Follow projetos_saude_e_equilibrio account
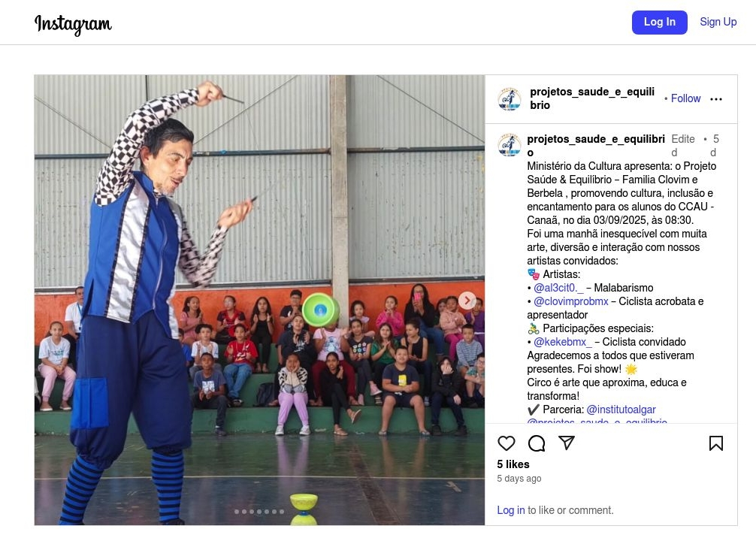This screenshot has height=541, width=756. point(685,98)
